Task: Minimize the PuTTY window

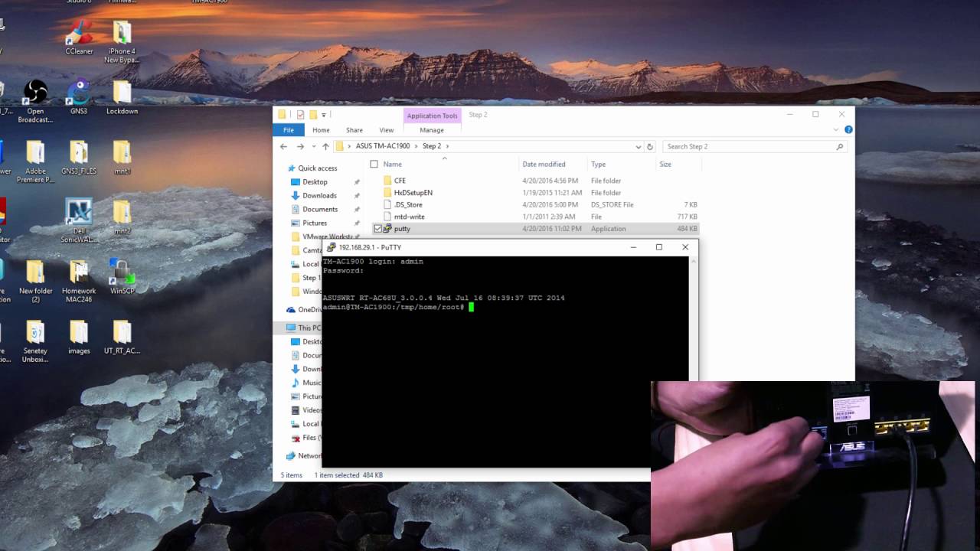Action: (x=633, y=247)
